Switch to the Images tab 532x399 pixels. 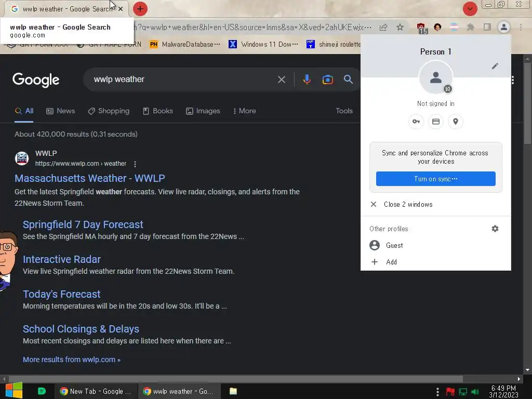tap(203, 111)
